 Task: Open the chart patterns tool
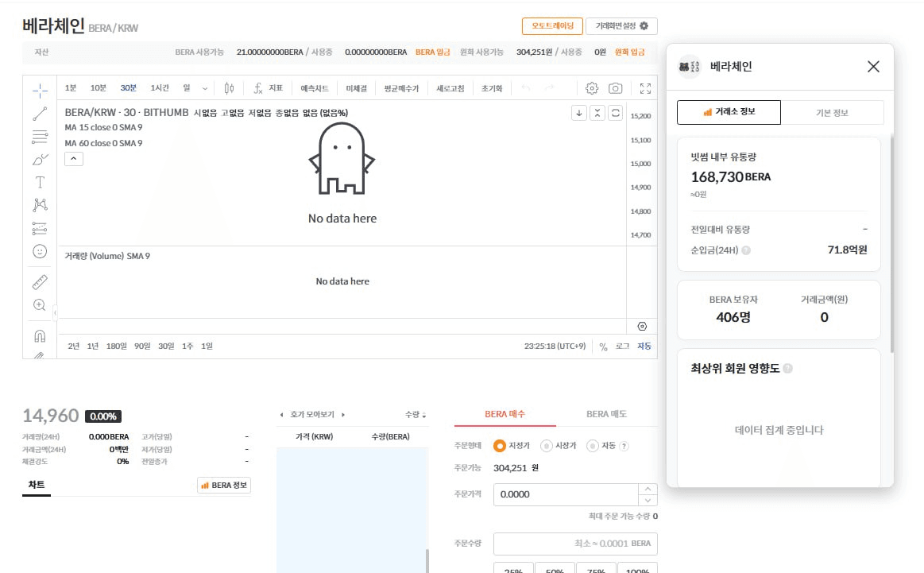(40, 205)
